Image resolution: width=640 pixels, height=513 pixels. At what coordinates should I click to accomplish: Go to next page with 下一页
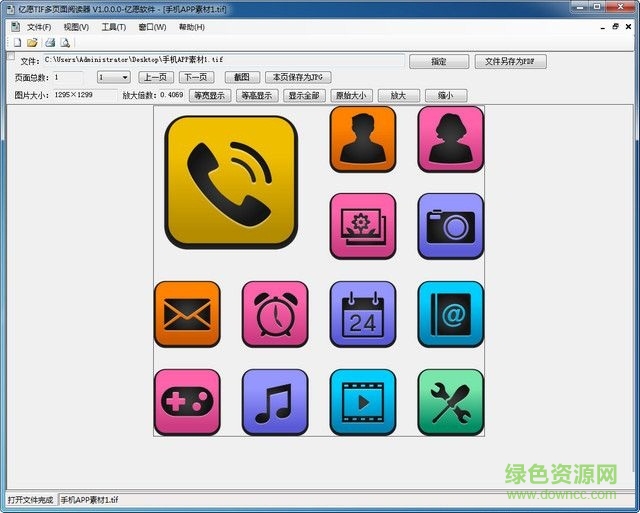pyautogui.click(x=196, y=77)
